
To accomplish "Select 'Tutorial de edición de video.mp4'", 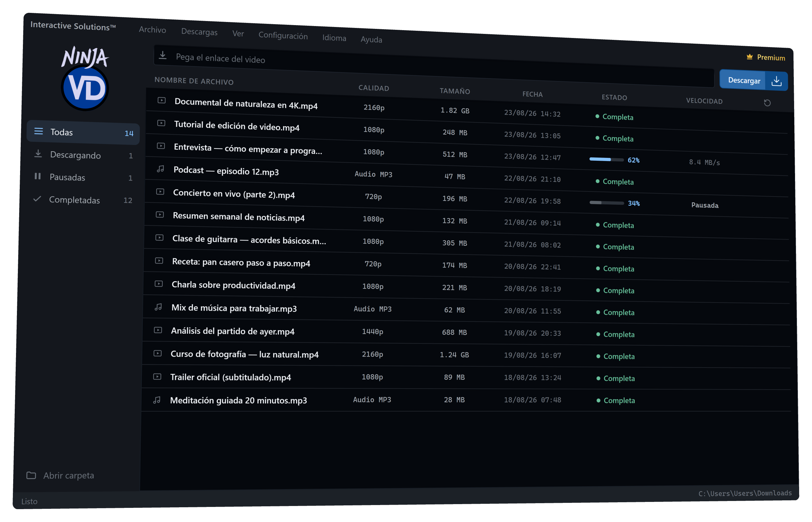I will [x=237, y=126].
